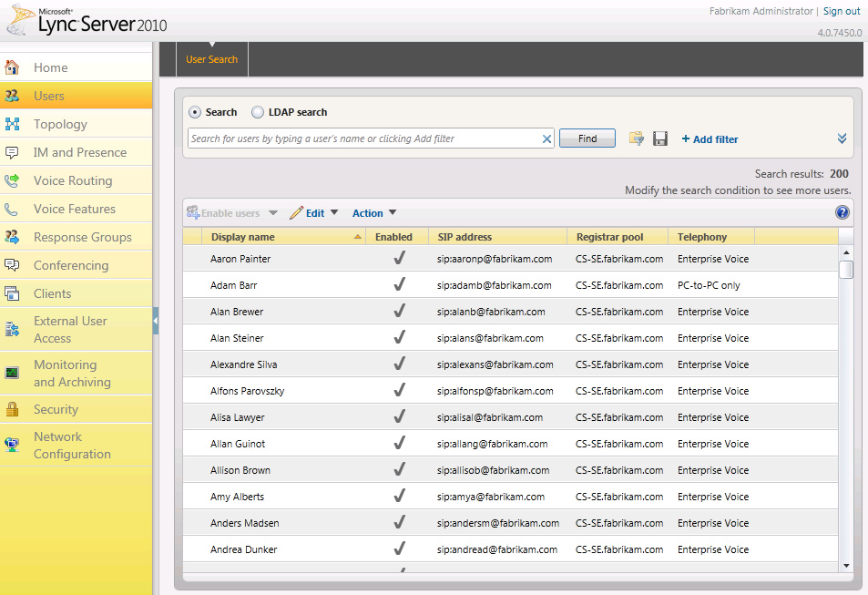Click the Monitoring and Archiving monitor icon
Image resolution: width=868 pixels, height=595 pixels.
12,373
